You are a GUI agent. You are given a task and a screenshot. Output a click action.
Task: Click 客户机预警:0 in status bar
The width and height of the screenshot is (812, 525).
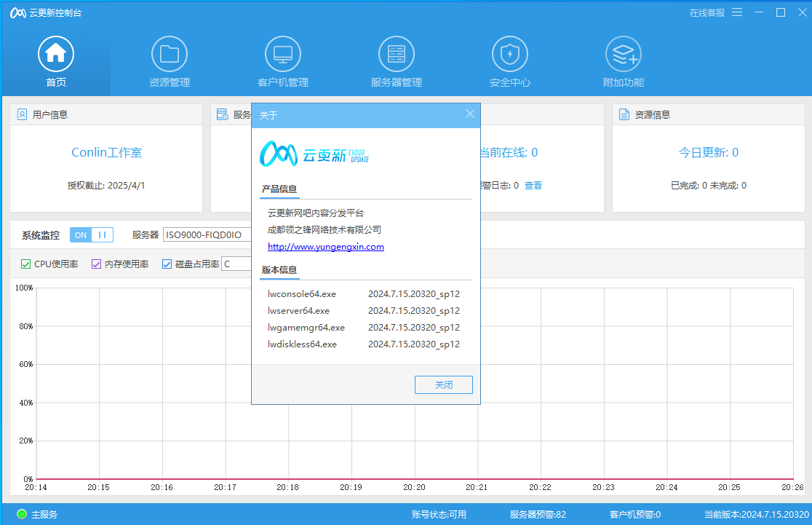[x=635, y=515]
